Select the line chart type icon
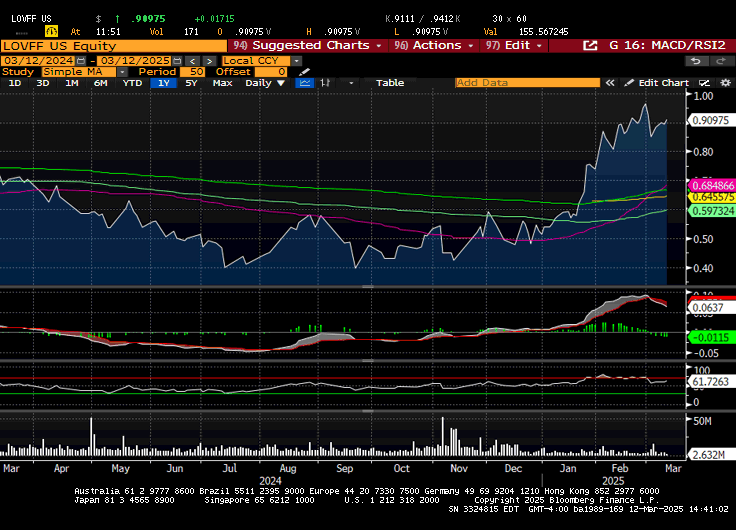The height and width of the screenshot is (530, 736). (305, 83)
